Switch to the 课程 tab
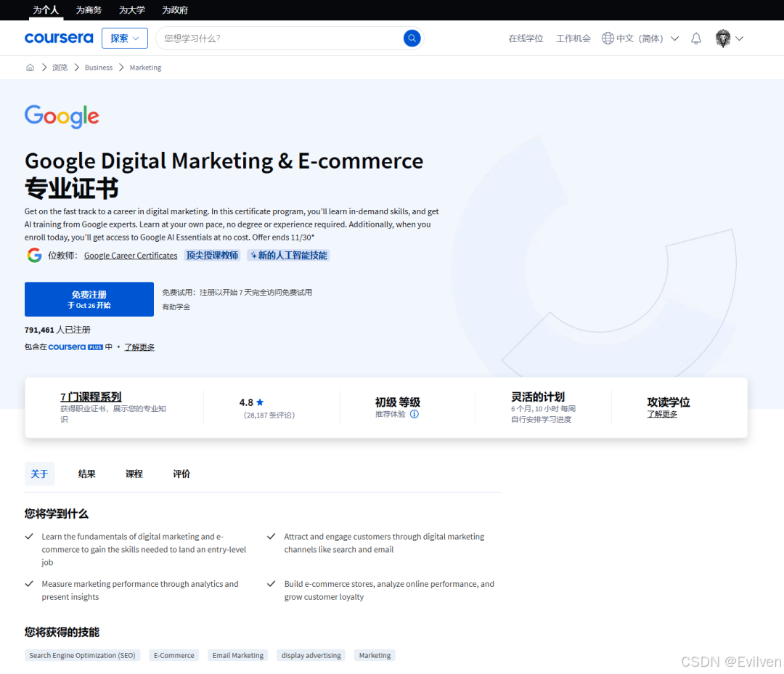This screenshot has width=784, height=674. [134, 474]
